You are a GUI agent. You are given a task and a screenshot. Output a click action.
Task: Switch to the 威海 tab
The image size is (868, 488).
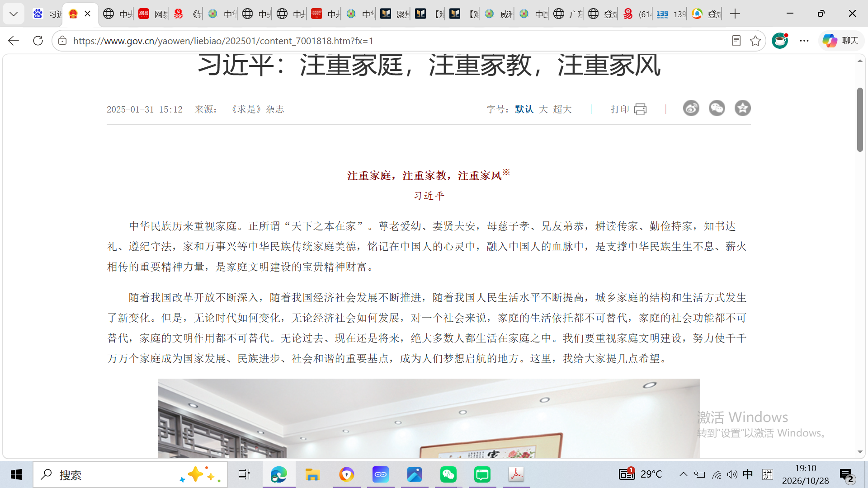point(498,14)
